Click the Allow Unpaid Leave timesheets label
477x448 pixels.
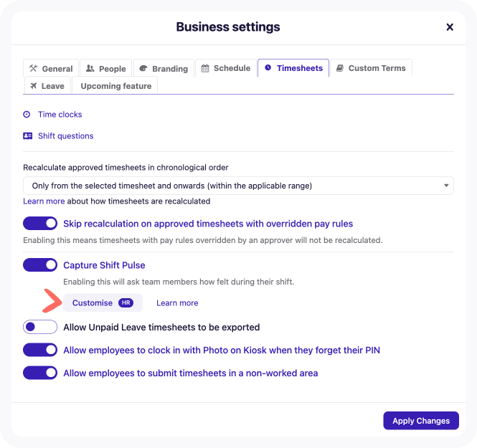coord(161,327)
